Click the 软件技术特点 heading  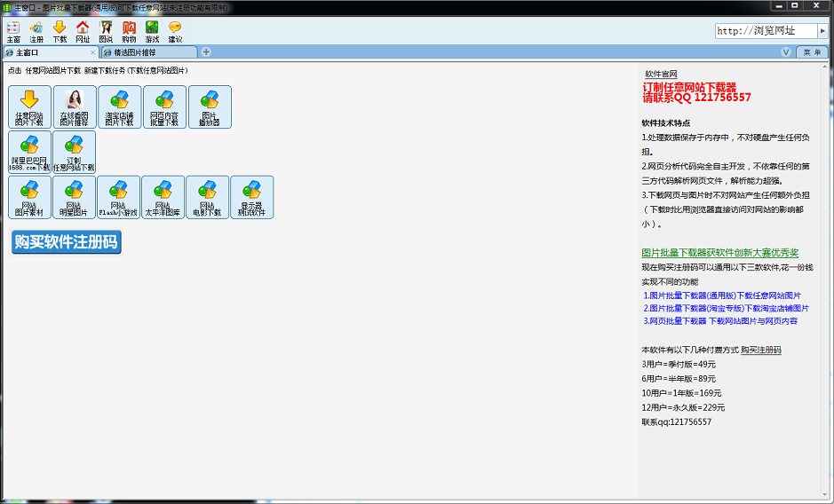click(666, 122)
